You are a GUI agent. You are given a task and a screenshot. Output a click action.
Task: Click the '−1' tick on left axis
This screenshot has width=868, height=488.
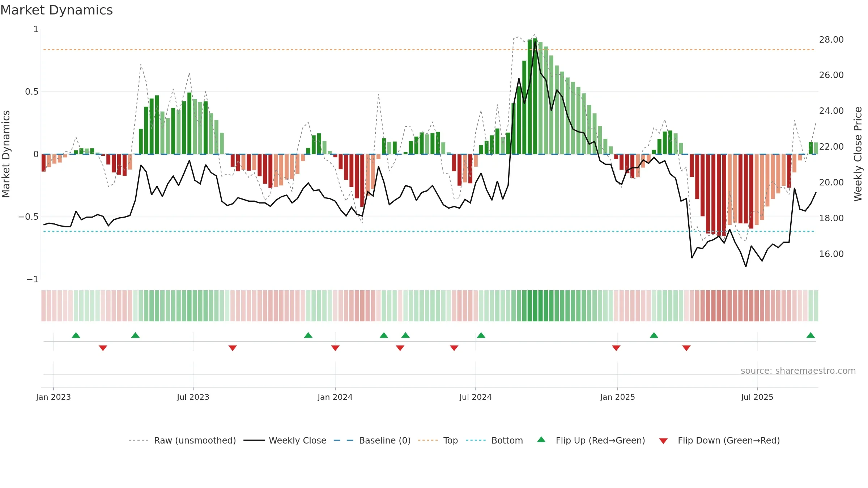pos(33,279)
